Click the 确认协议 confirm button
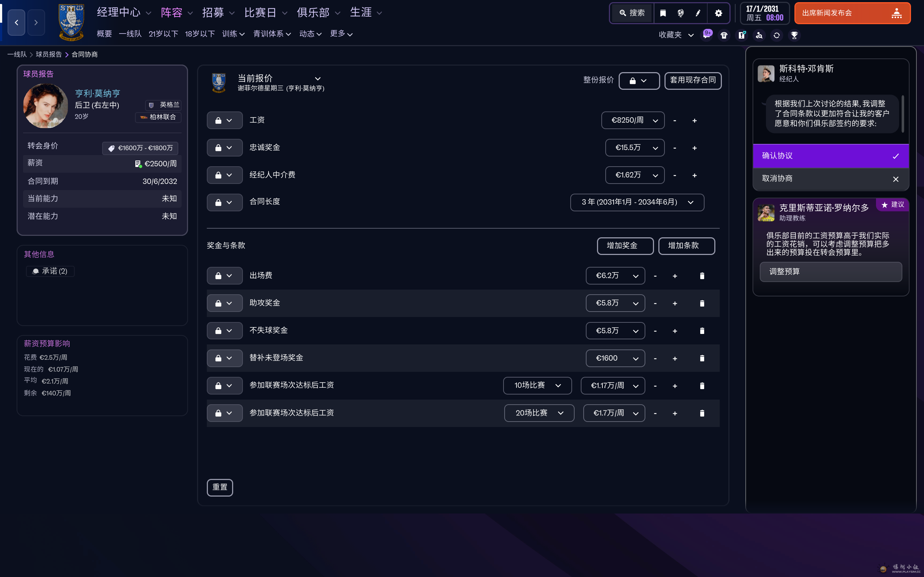The width and height of the screenshot is (924, 577). [x=831, y=156]
